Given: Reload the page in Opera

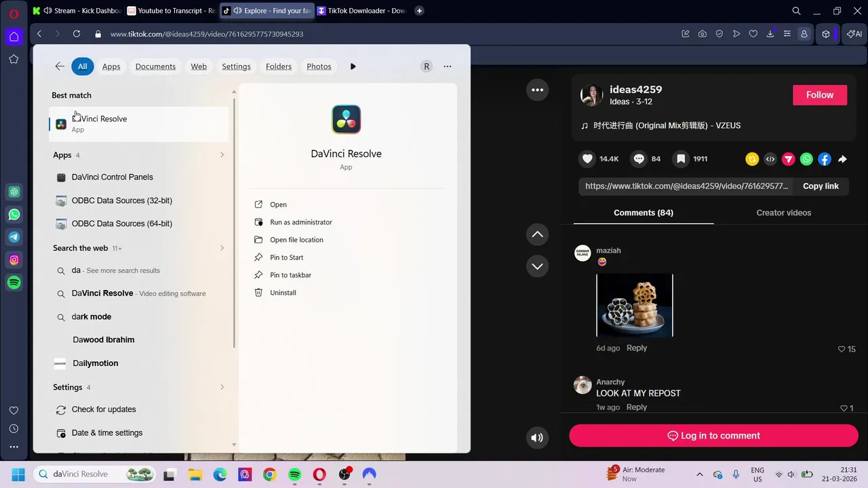Looking at the screenshot, I should coord(77,34).
